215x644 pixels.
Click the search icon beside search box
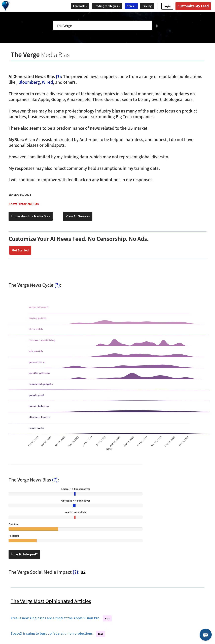click(x=157, y=26)
